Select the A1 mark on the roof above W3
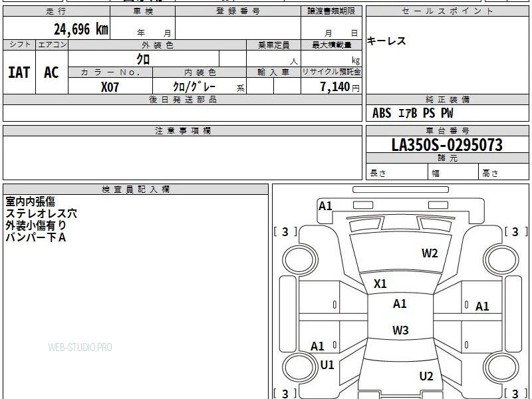The width and height of the screenshot is (532, 399). [x=400, y=304]
